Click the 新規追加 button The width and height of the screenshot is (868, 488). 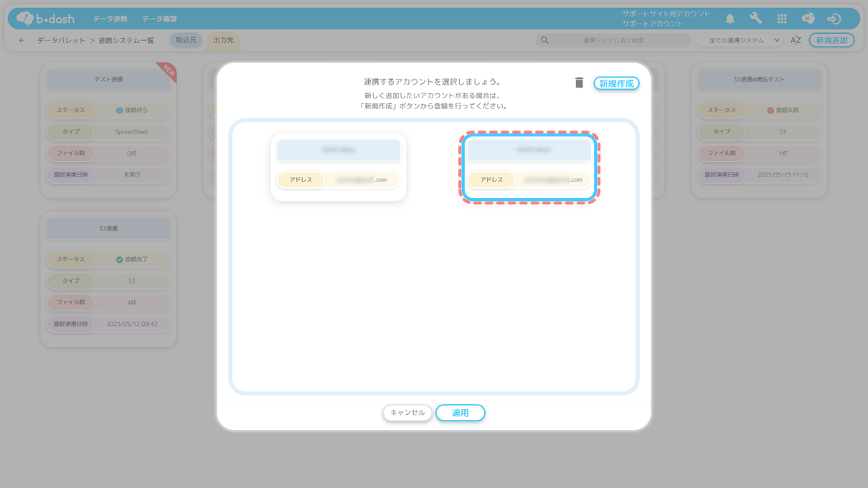pos(831,40)
